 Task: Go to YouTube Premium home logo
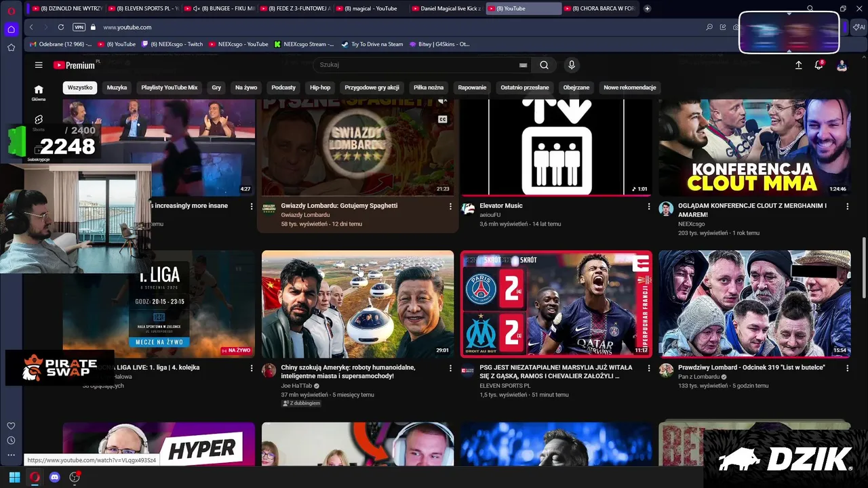click(x=75, y=65)
